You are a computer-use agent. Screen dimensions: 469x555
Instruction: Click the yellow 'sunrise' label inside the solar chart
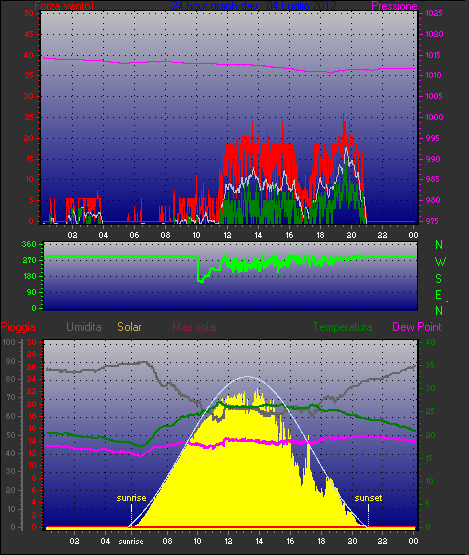(x=131, y=498)
